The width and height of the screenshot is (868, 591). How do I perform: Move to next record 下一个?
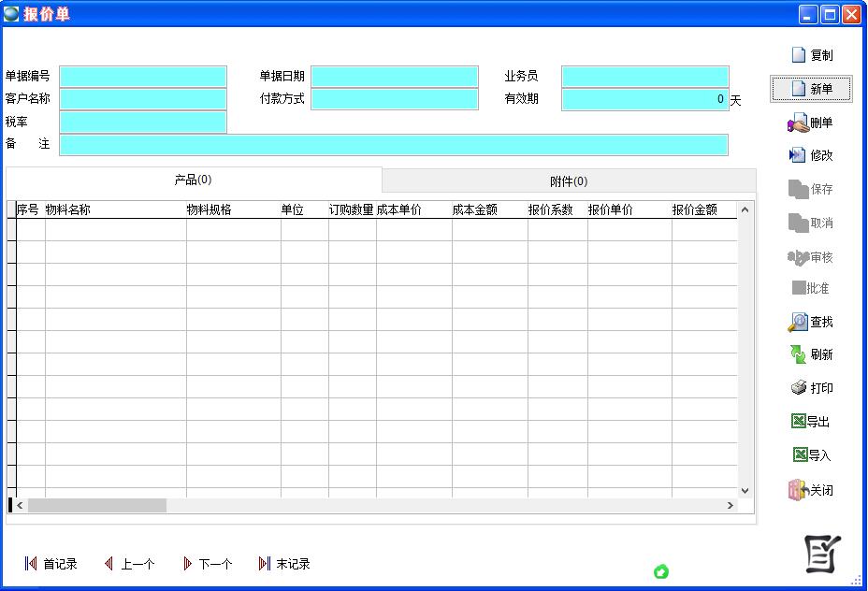208,564
